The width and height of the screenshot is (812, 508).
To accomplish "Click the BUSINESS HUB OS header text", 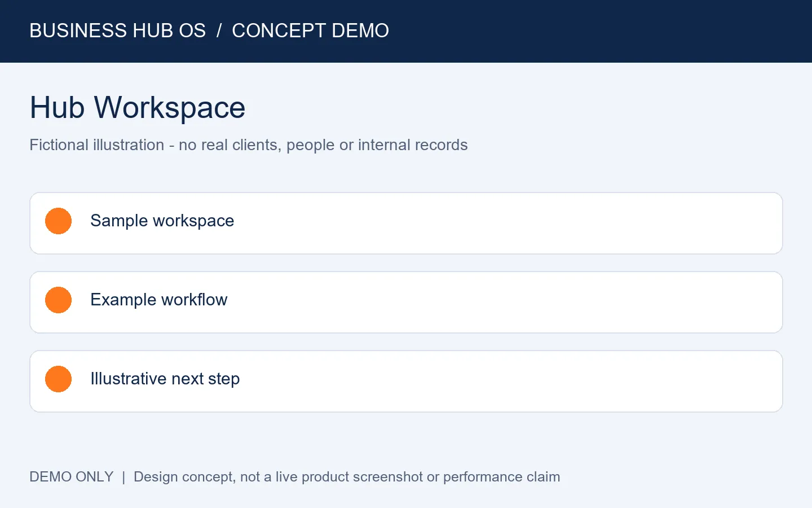I will (118, 30).
